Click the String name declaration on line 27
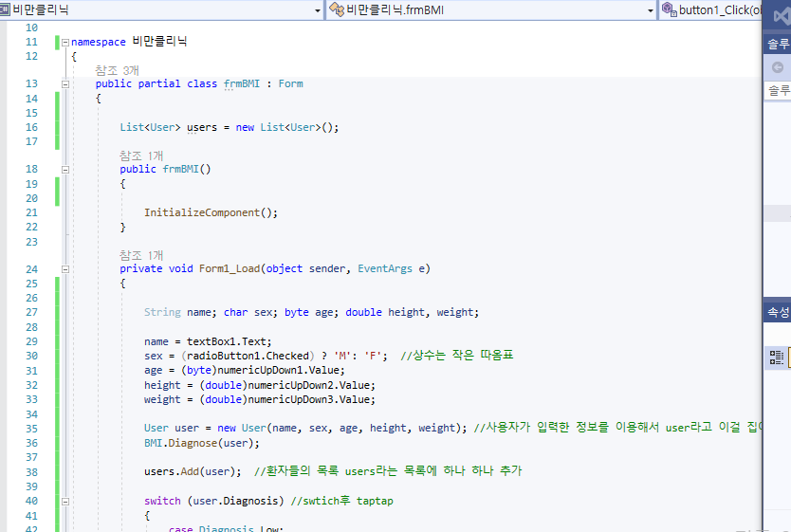The height and width of the screenshot is (532, 791). point(180,313)
